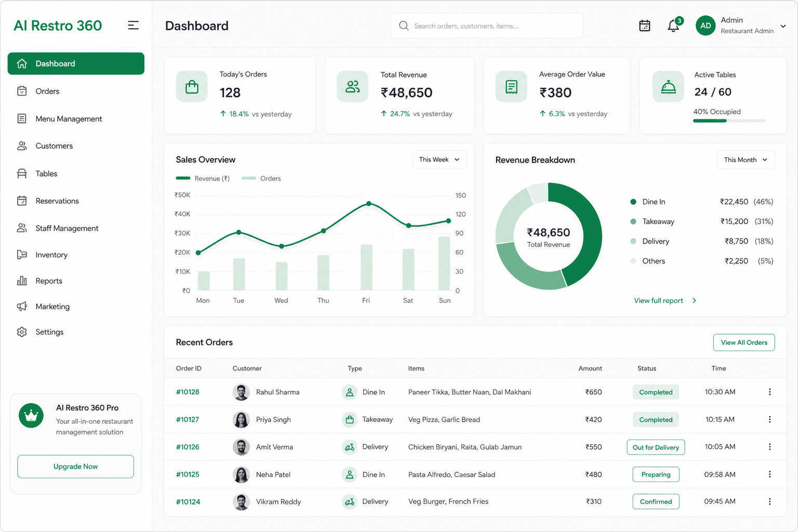Click the Orders sidebar icon
The width and height of the screenshot is (798, 532).
pos(22,91)
